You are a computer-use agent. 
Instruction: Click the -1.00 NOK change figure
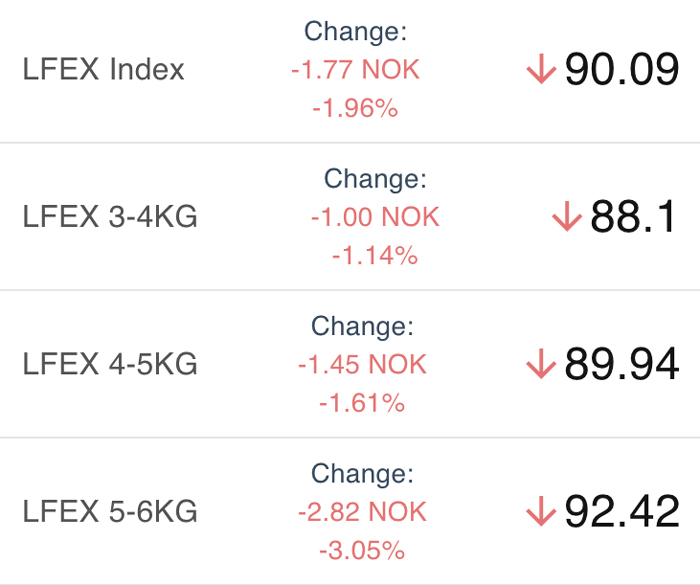[x=375, y=217]
